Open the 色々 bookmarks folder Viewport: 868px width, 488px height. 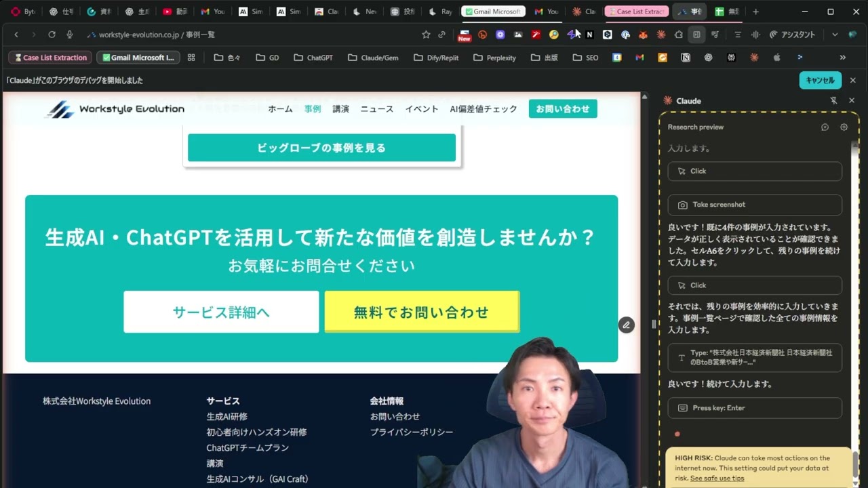pyautogui.click(x=227, y=58)
